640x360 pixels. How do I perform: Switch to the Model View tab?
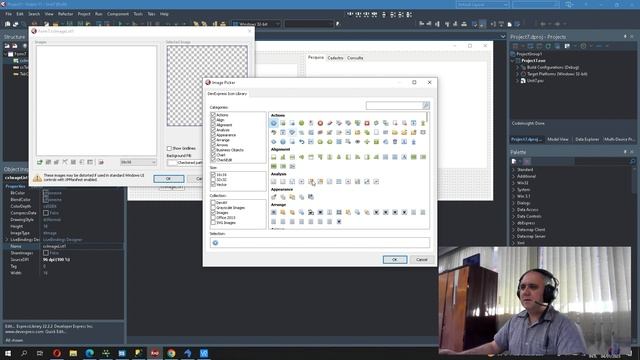558,139
